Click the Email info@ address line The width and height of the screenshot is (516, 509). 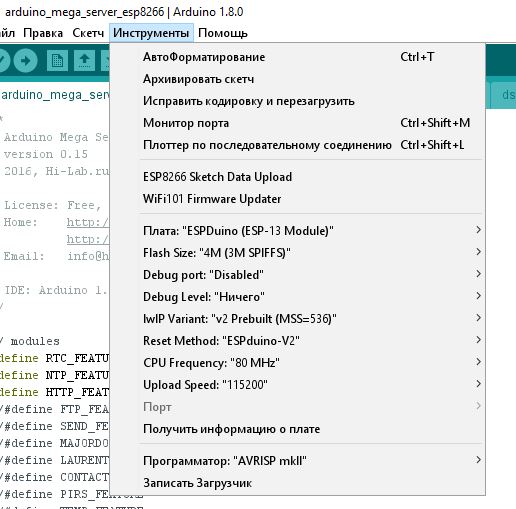(x=56, y=256)
